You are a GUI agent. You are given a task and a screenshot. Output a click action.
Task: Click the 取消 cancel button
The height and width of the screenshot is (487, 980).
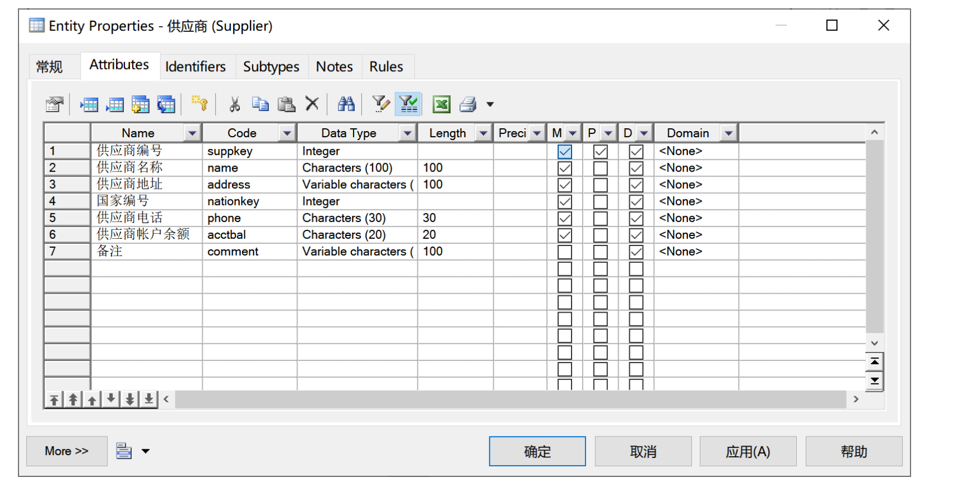click(643, 451)
